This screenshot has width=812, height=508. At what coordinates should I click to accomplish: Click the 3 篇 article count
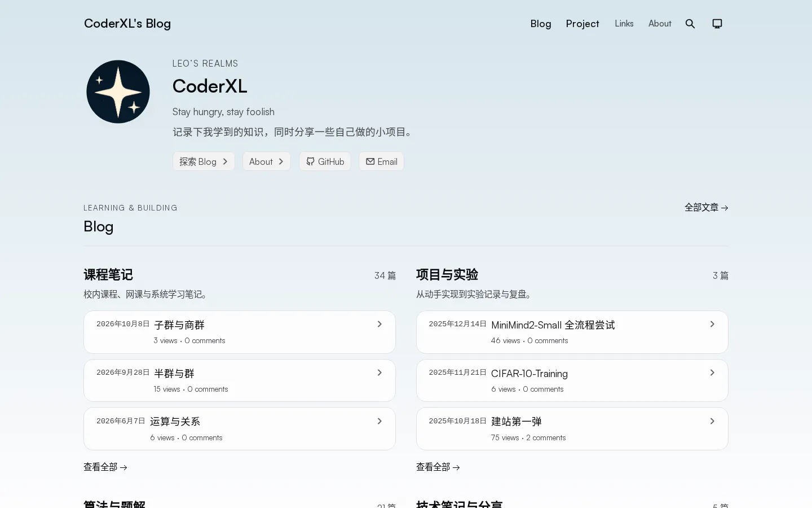coord(721,275)
